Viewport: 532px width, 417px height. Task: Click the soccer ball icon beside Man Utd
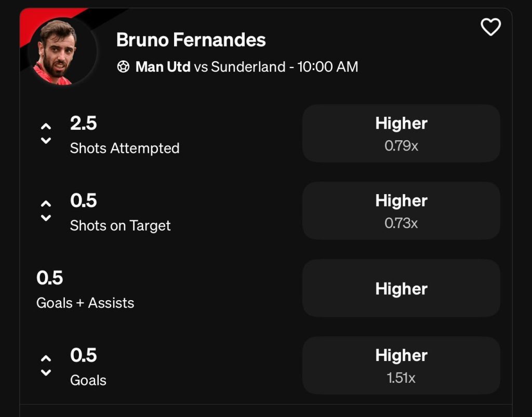tap(123, 67)
